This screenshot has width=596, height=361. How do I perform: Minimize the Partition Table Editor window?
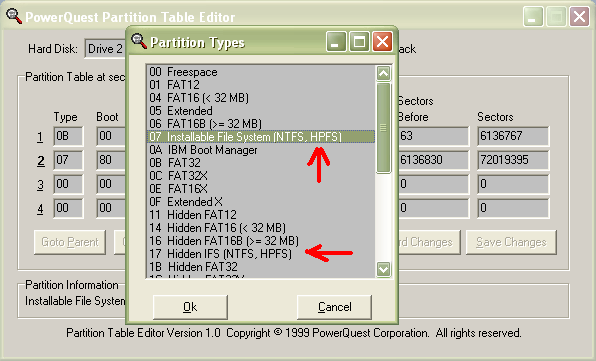click(x=533, y=17)
